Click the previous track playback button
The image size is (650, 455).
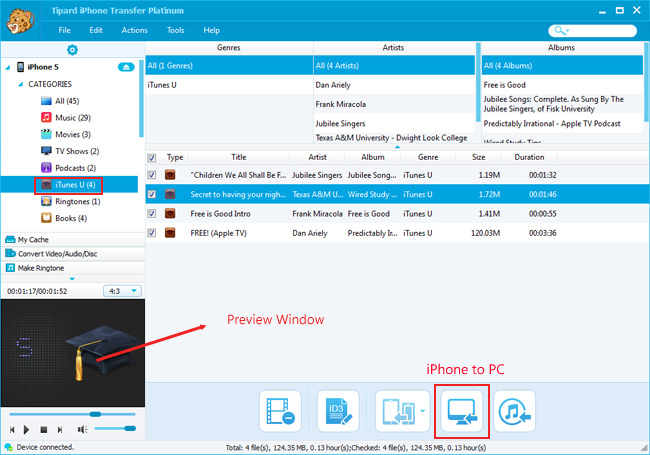point(12,430)
